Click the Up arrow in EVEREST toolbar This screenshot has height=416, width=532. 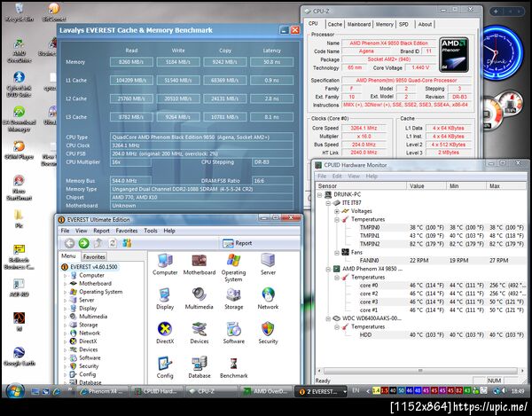pyautogui.click(x=98, y=243)
